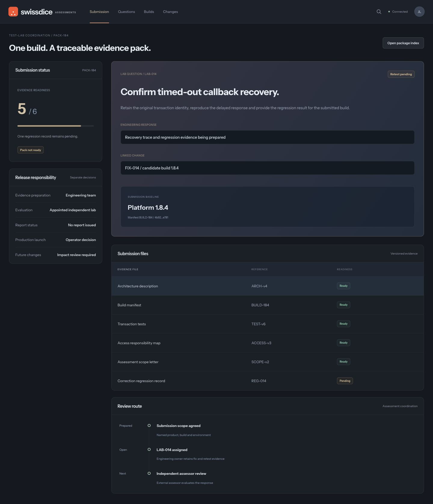Select the Architecture description row
The width and height of the screenshot is (433, 504).
point(267,286)
